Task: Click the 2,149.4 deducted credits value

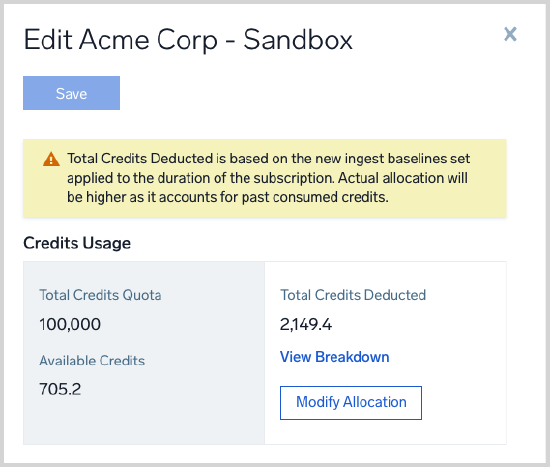Action: point(306,324)
